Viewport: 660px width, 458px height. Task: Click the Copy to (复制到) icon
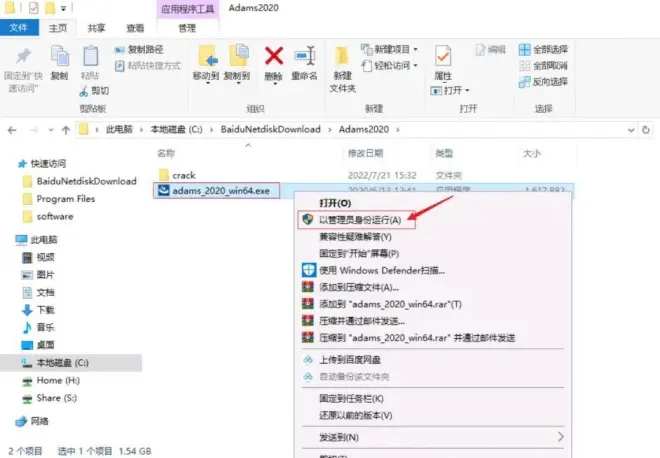coord(237,60)
